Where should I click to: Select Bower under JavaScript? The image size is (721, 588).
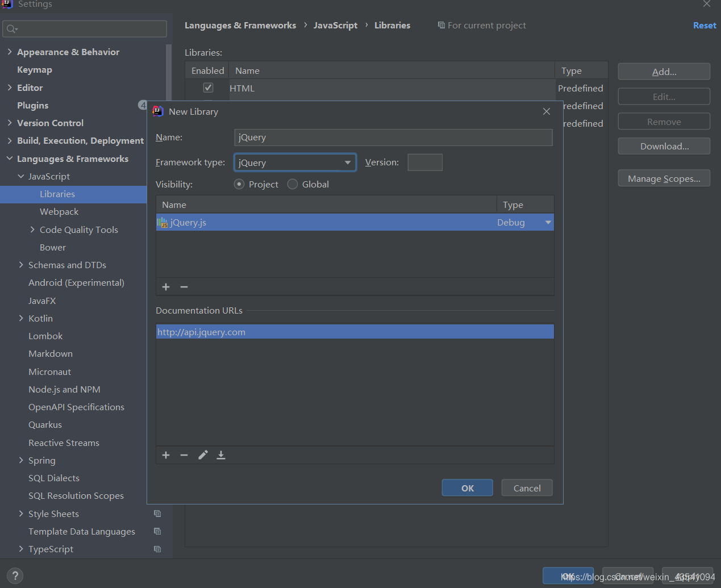click(x=53, y=247)
